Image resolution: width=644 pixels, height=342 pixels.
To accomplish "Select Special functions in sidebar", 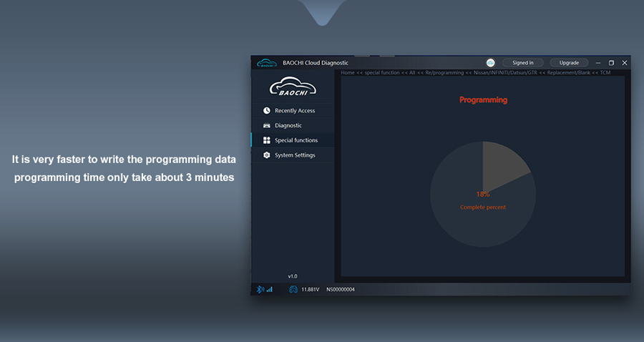I will point(293,140).
